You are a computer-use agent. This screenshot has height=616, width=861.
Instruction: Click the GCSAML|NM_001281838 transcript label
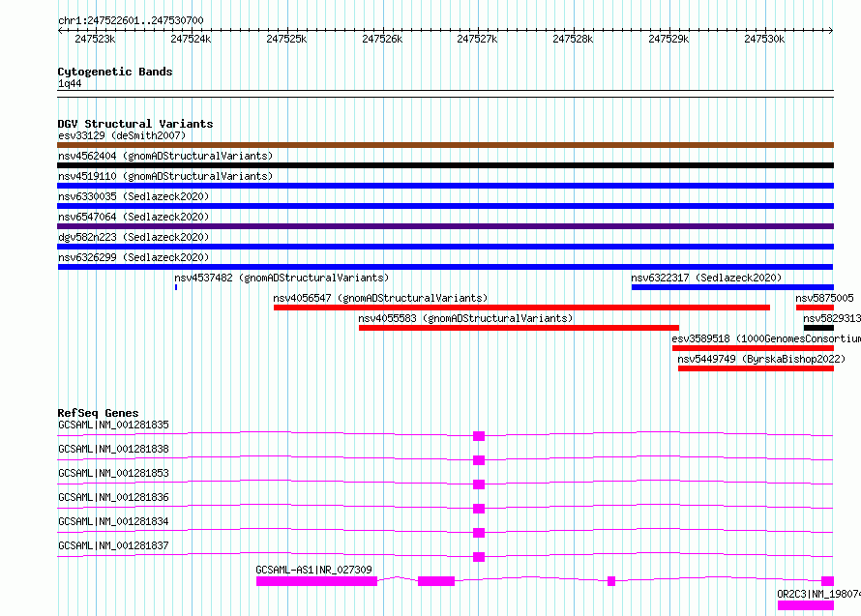(x=113, y=449)
